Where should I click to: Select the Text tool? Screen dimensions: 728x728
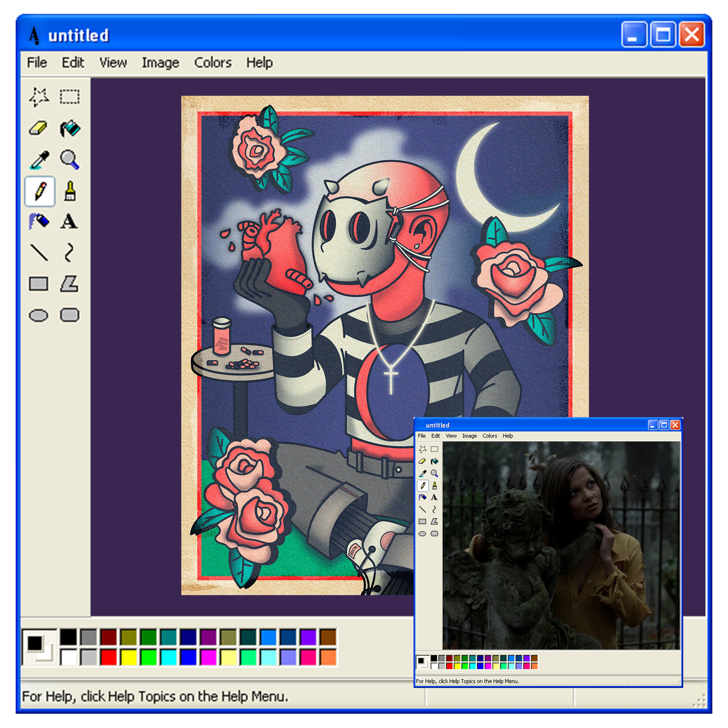click(69, 221)
